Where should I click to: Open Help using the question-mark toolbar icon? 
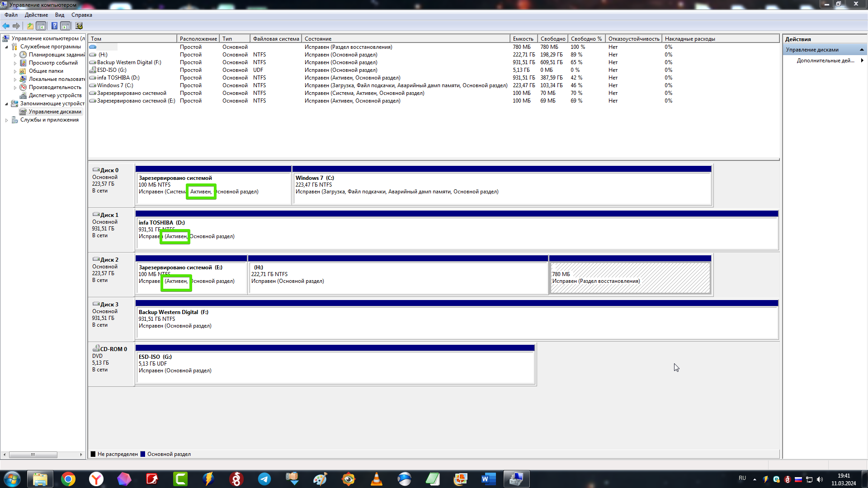[x=54, y=26]
